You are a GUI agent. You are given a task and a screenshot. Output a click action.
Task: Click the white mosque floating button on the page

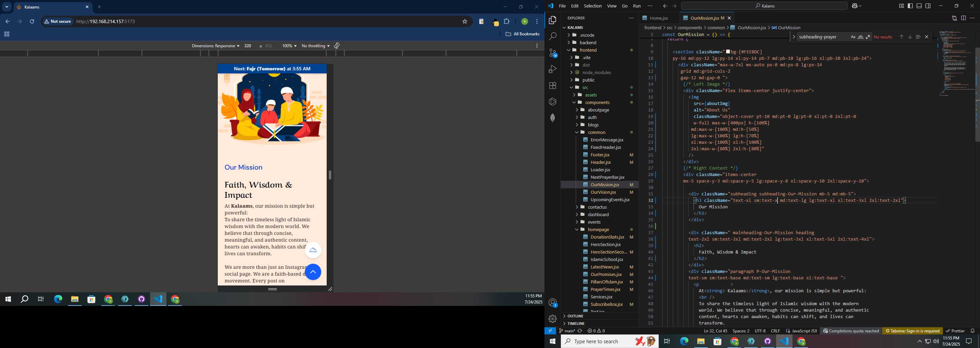click(x=313, y=250)
